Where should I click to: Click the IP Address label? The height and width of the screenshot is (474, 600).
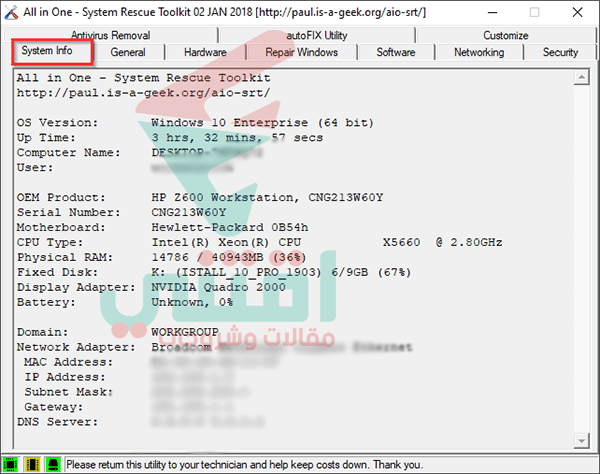point(65,377)
